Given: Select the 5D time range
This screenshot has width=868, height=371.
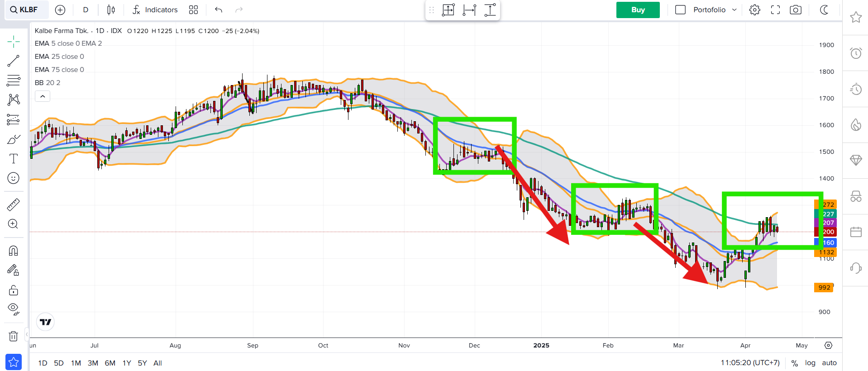Looking at the screenshot, I should coord(59,363).
